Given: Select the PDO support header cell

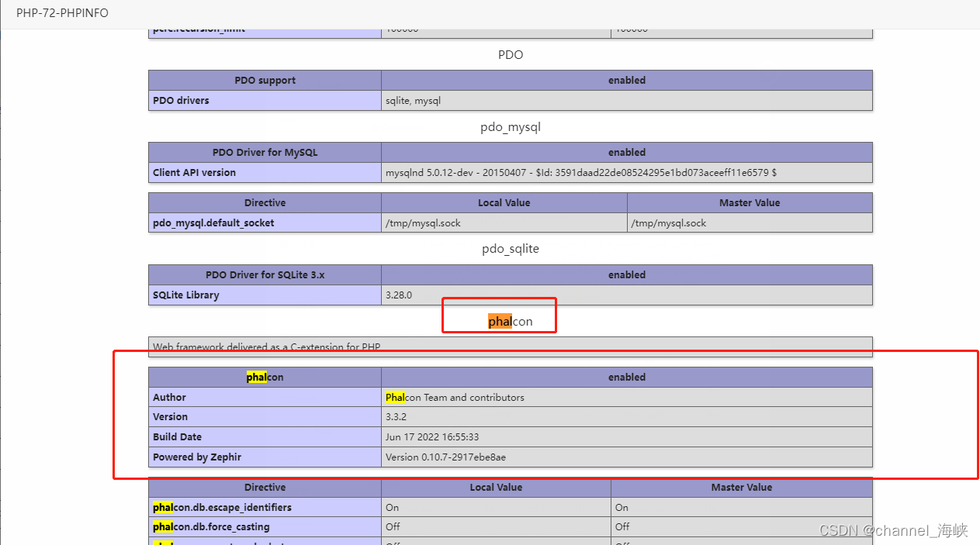Looking at the screenshot, I should 265,81.
